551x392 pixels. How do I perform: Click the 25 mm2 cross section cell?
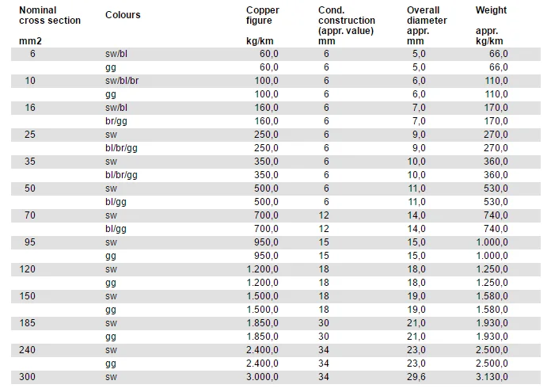tap(30, 135)
